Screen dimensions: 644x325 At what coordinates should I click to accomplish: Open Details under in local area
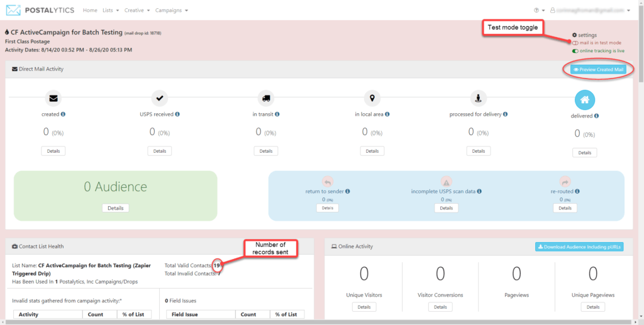[372, 151]
